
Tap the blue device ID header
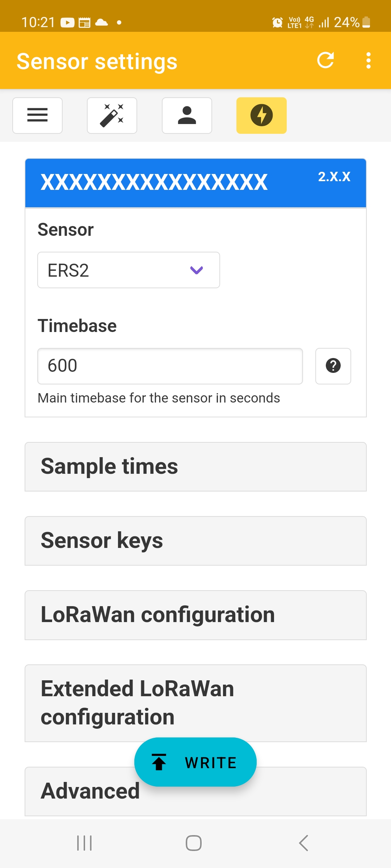pyautogui.click(x=195, y=183)
